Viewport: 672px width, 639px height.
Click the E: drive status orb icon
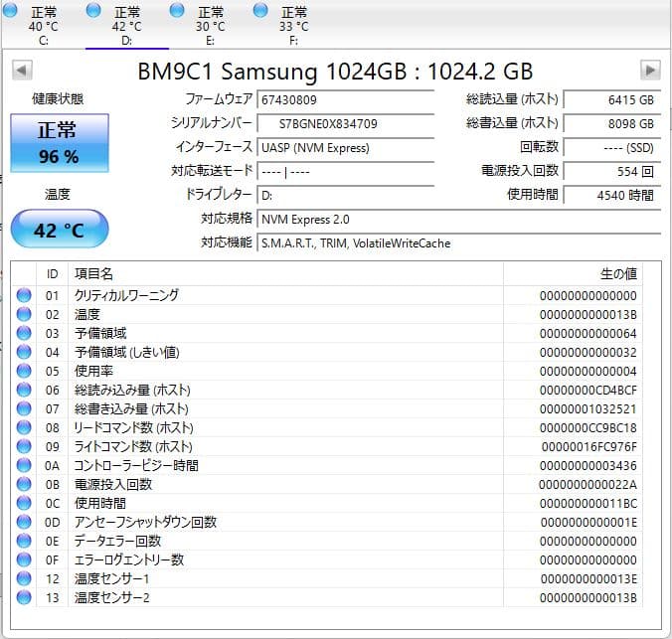coord(177,10)
